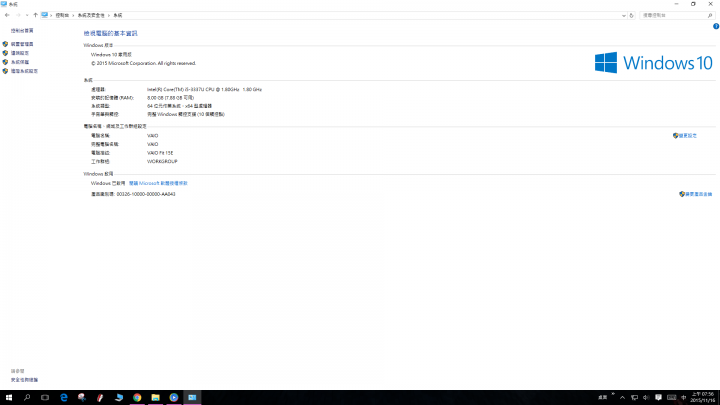Open Task View on the taskbar
Image resolution: width=720 pixels, height=405 pixels.
(x=45, y=397)
